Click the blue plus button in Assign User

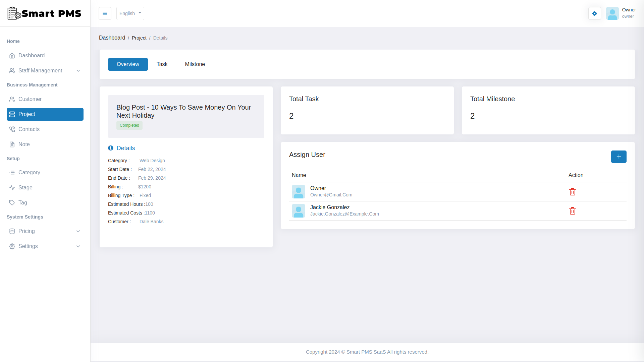[619, 157]
